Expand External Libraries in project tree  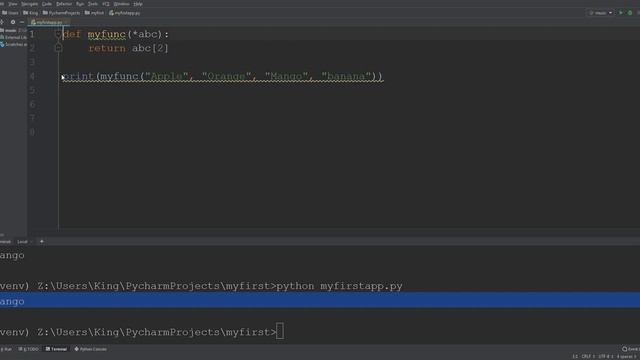tap(14, 38)
